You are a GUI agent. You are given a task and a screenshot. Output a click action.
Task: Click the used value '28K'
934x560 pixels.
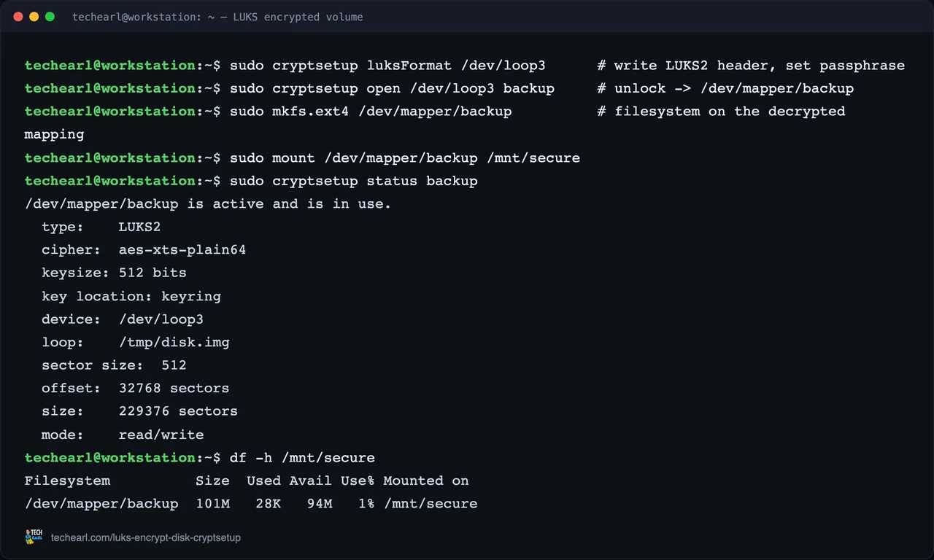(268, 504)
